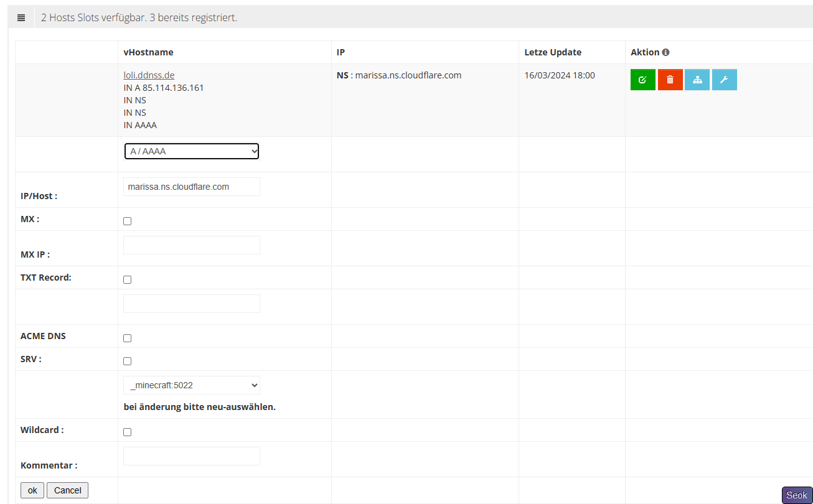813x504 pixels.
Task: Click the green edit host icon
Action: point(642,80)
